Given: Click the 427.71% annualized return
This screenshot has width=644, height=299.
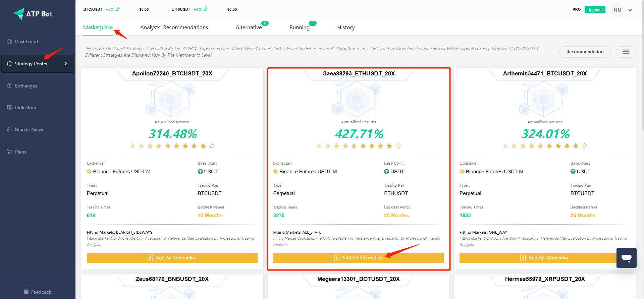Looking at the screenshot, I should pos(359,134).
